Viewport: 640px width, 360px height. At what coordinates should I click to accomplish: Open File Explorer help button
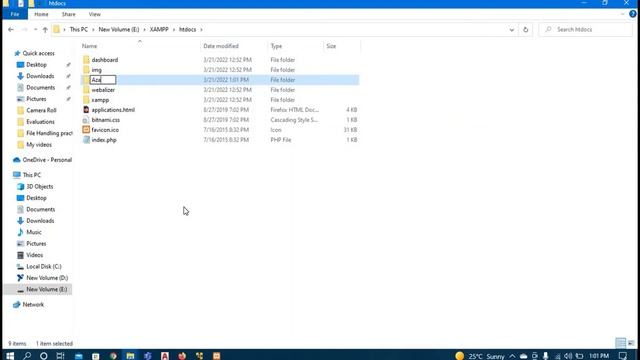[x=633, y=14]
